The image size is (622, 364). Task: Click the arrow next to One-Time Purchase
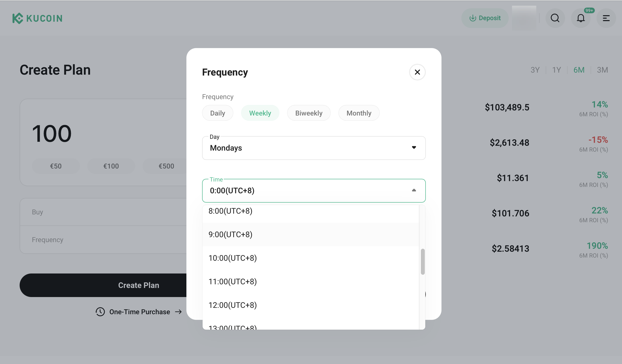coord(178,312)
